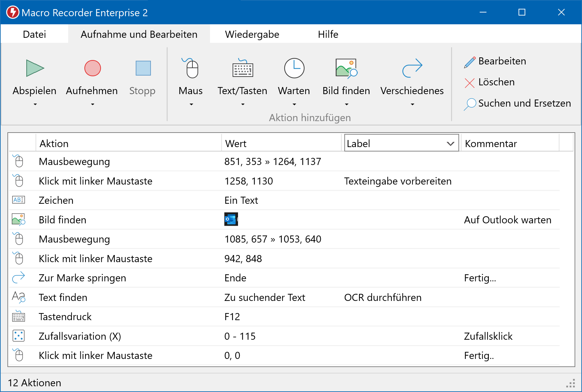Click the Suchen und Ersetzen magnifier icon
Image resolution: width=582 pixels, height=392 pixels.
coord(470,104)
